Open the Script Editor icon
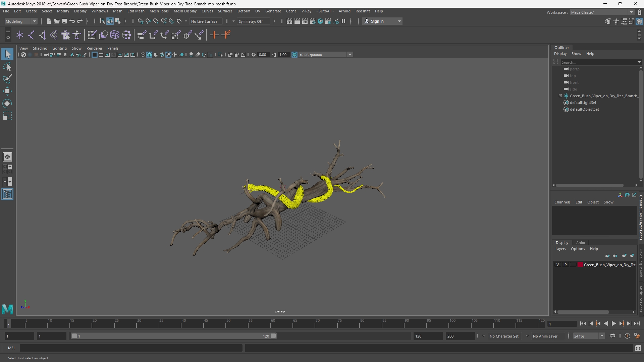Screen dimensions: 644x362 tap(638, 348)
